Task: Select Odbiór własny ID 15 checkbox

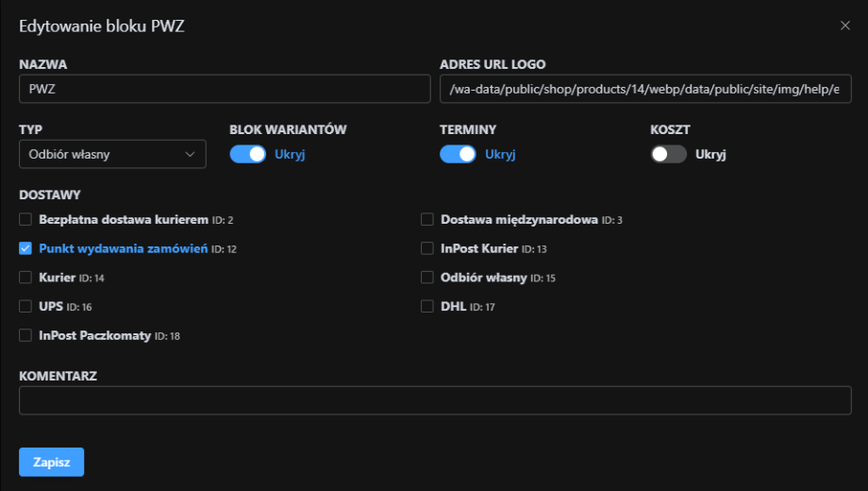Action: click(427, 279)
